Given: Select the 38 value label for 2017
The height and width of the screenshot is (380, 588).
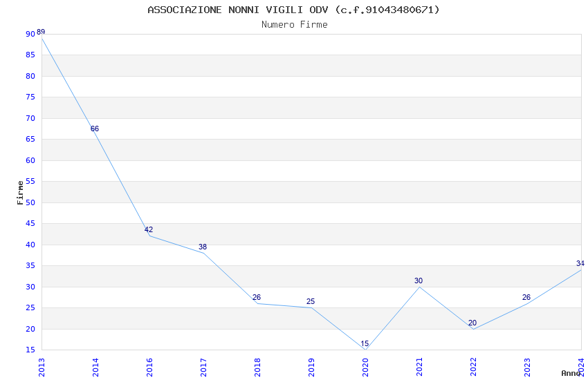Looking at the screenshot, I should [x=203, y=247].
